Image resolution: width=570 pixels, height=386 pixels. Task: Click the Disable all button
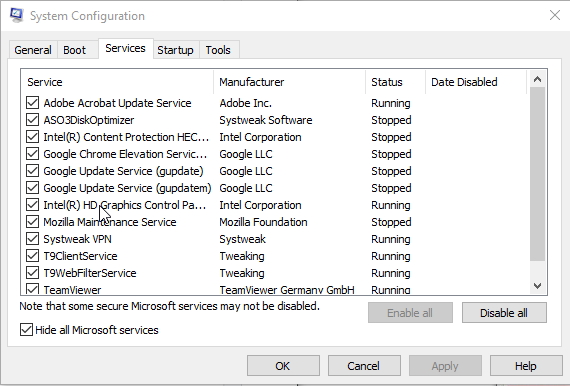[504, 313]
